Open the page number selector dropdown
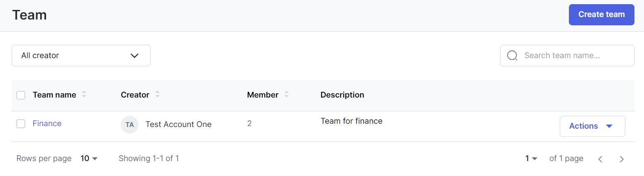The image size is (644, 176). point(532,159)
